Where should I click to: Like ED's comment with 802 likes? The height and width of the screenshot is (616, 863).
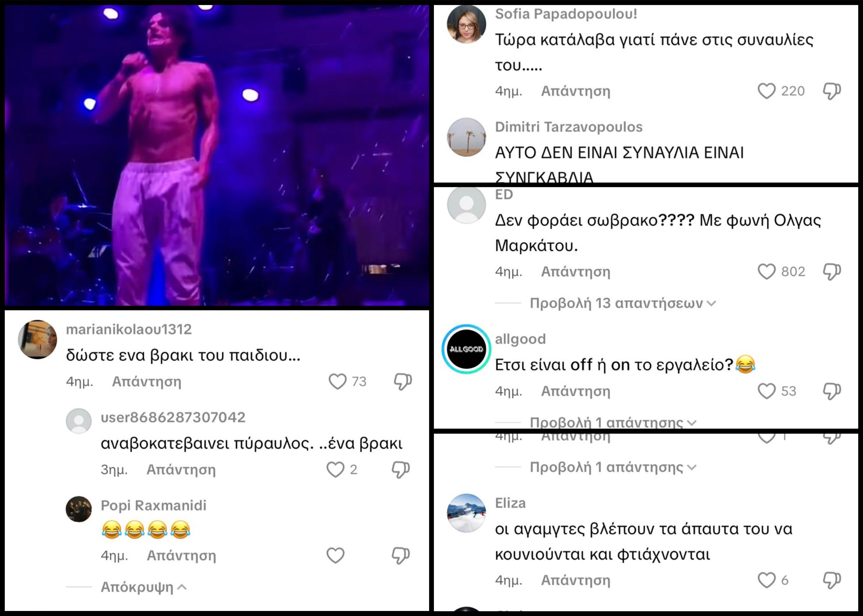coord(767,272)
